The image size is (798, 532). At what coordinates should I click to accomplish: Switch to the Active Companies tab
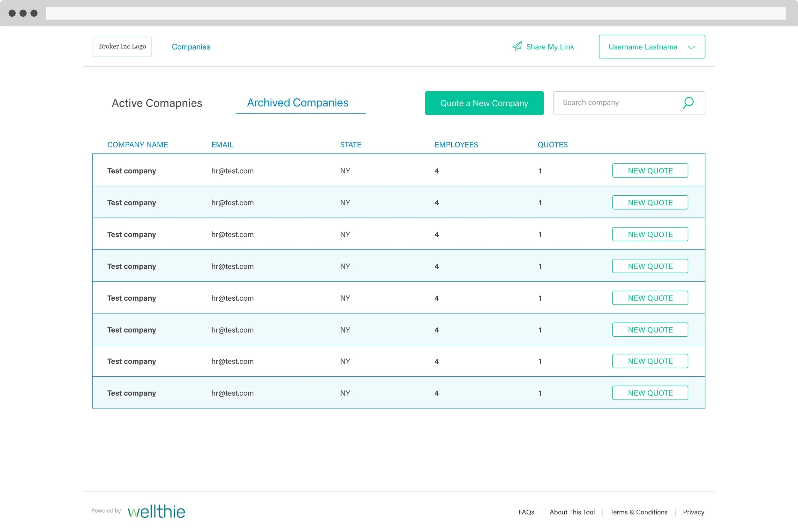point(157,103)
